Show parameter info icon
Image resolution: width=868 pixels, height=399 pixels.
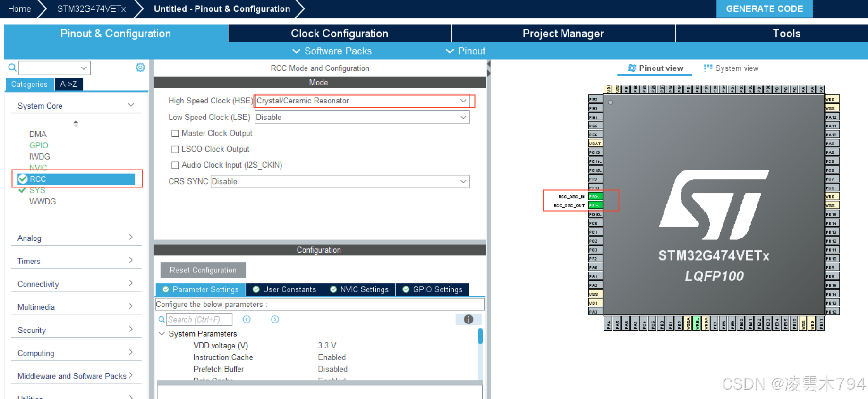468,320
